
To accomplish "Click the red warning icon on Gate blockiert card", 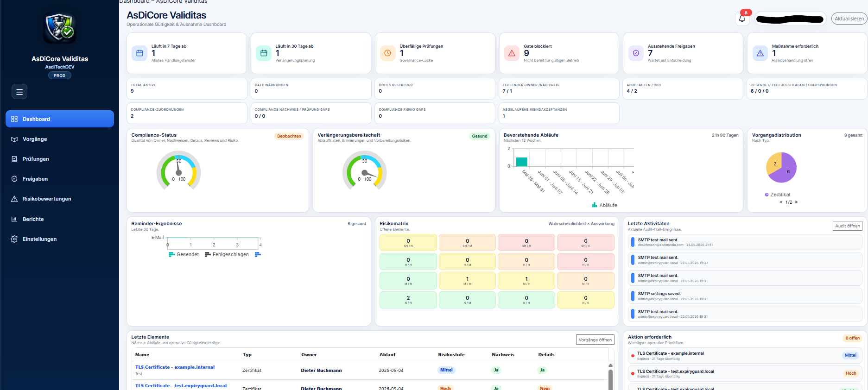I will pos(512,53).
